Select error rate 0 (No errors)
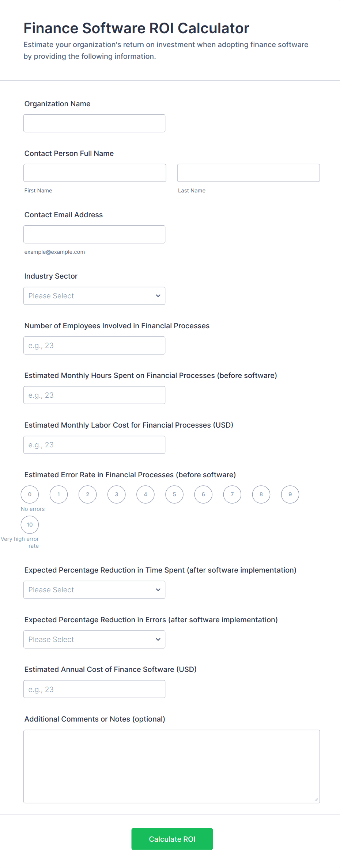This screenshot has height=868, width=340. tap(30, 494)
